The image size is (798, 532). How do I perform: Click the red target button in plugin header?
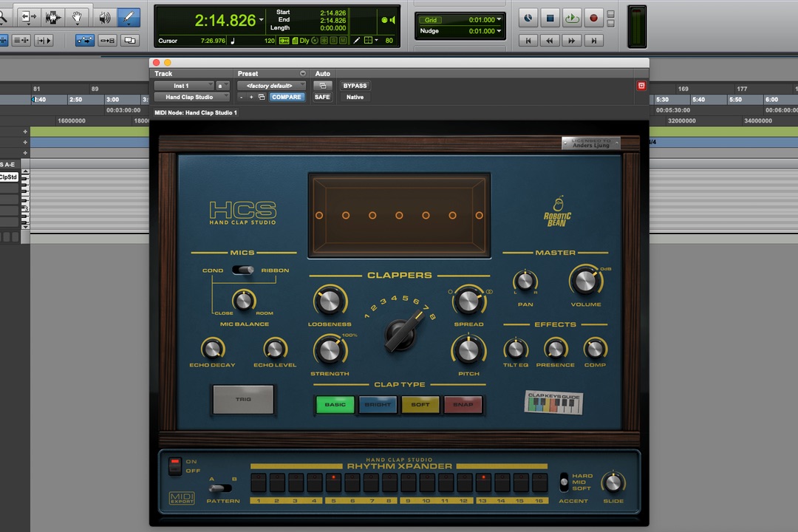[x=641, y=86]
